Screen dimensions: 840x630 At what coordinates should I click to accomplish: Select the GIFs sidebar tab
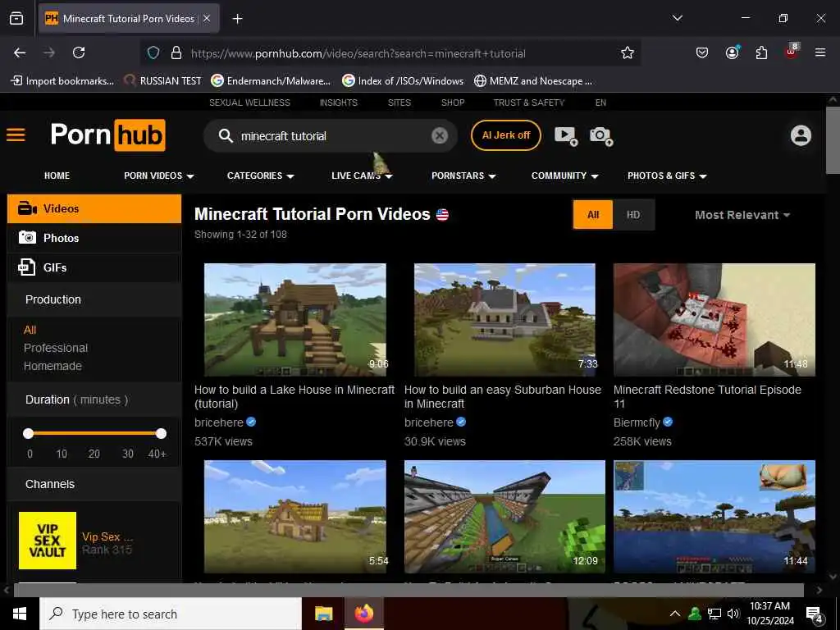pyautogui.click(x=94, y=267)
